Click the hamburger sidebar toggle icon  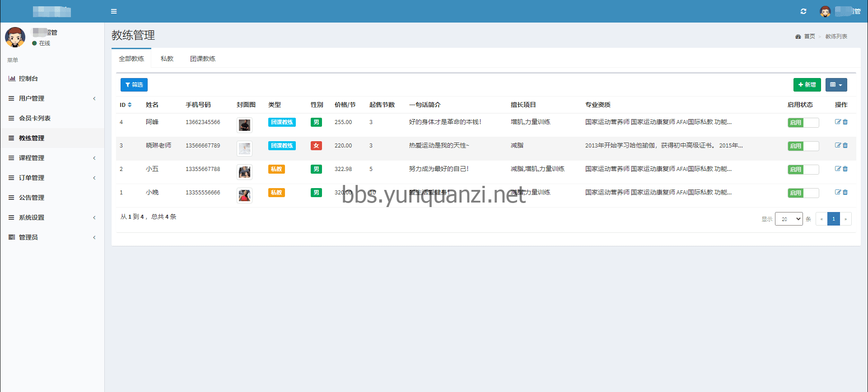click(114, 11)
